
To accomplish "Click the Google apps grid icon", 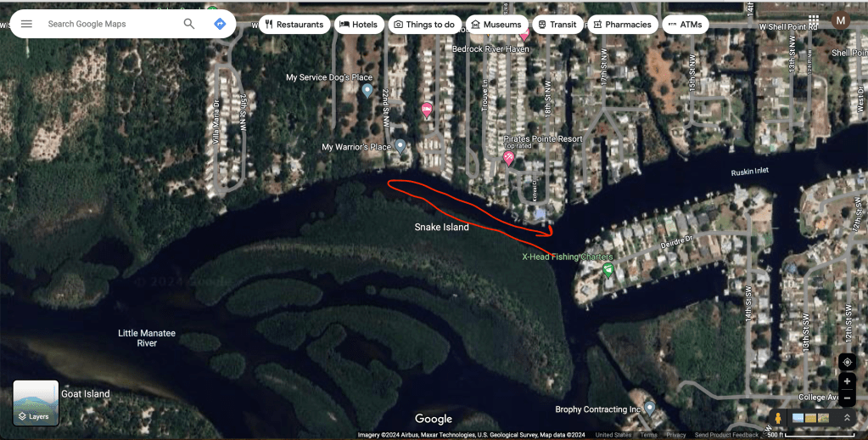I will 813,20.
